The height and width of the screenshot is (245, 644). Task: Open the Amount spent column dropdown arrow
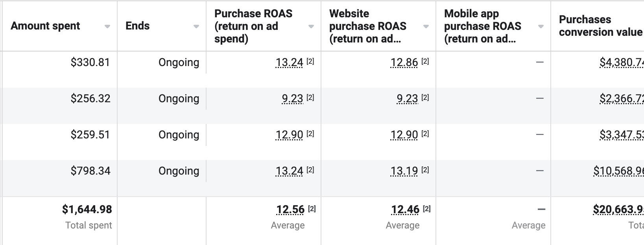(x=107, y=27)
